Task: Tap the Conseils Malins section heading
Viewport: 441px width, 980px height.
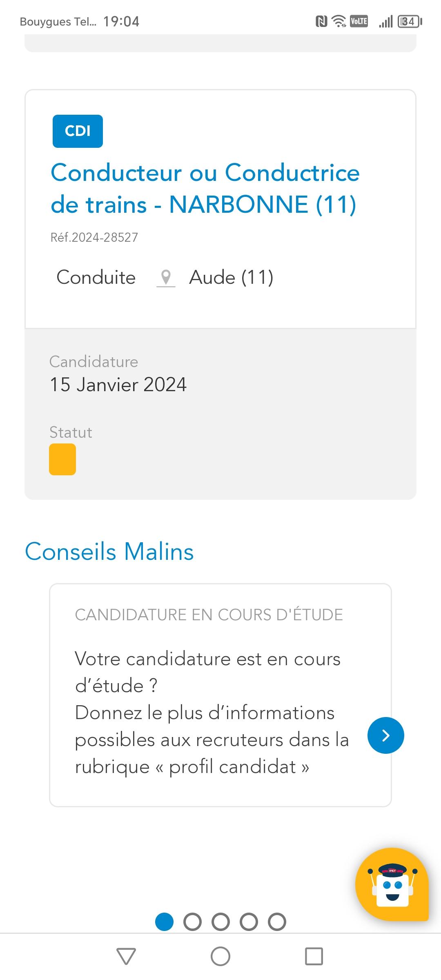Action: click(x=109, y=551)
